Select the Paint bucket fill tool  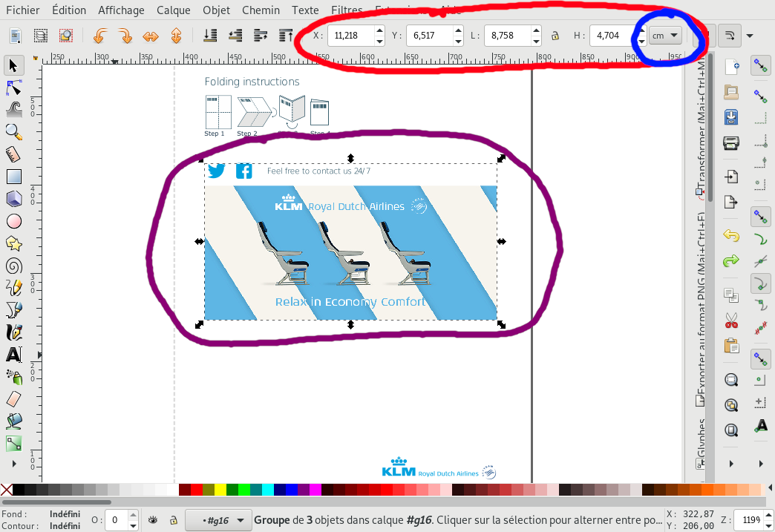click(x=14, y=421)
